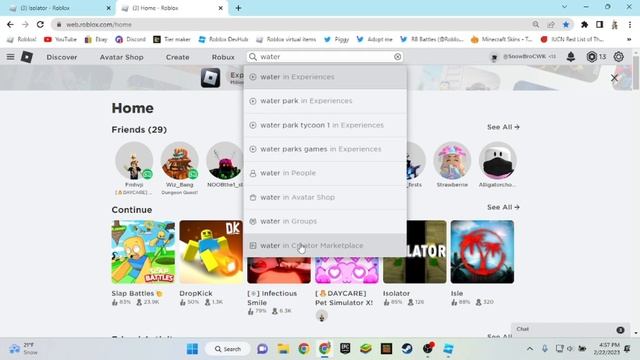The height and width of the screenshot is (360, 640).
Task: Select suggestion water park in Experiences
Action: [325, 101]
